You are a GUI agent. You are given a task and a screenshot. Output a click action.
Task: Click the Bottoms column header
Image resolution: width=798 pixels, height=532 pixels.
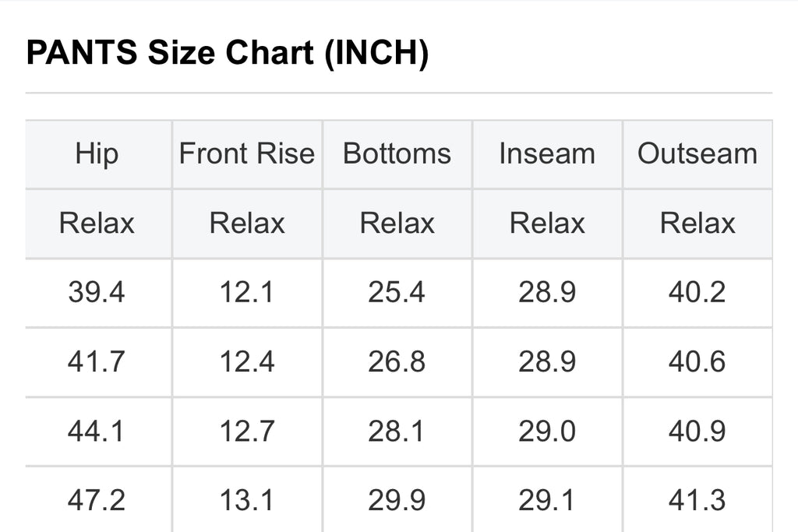[x=397, y=153]
